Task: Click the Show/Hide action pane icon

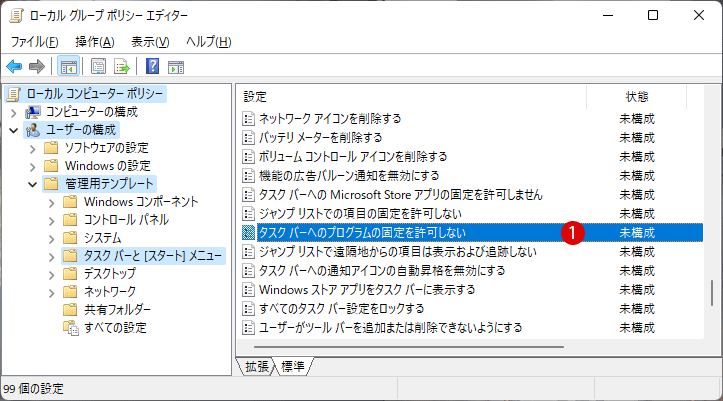Action: [x=176, y=67]
